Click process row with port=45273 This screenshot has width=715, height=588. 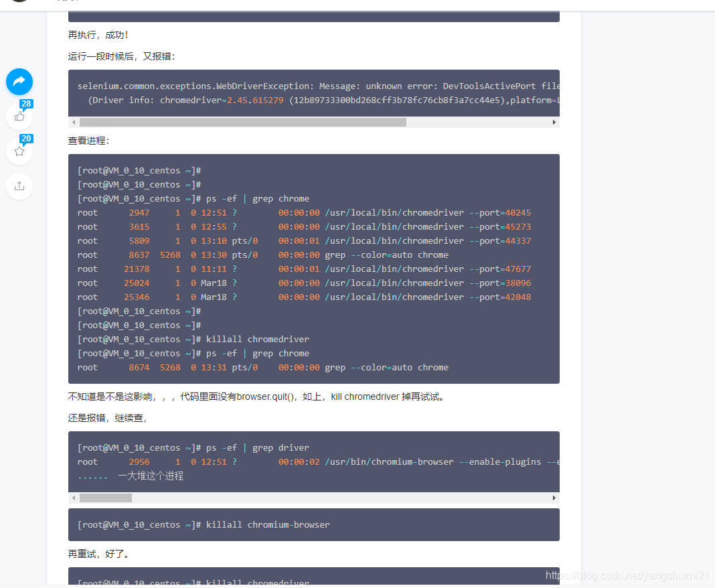pyautogui.click(x=304, y=227)
